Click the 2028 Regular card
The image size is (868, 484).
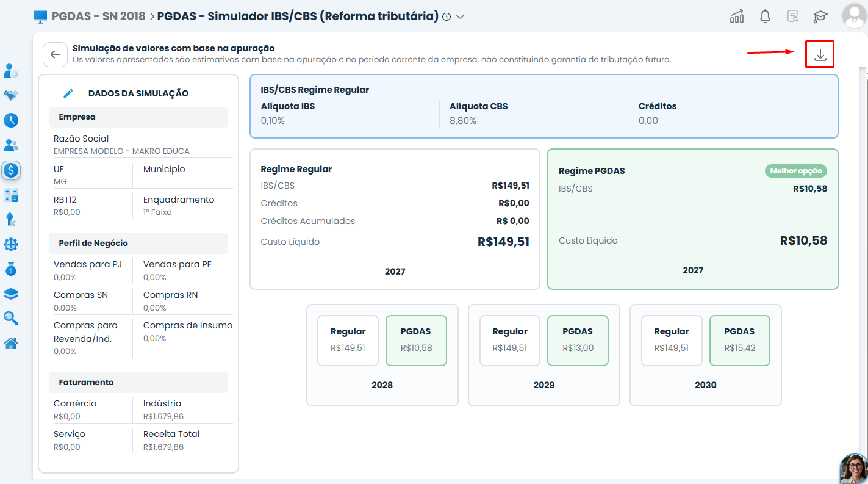coord(348,341)
